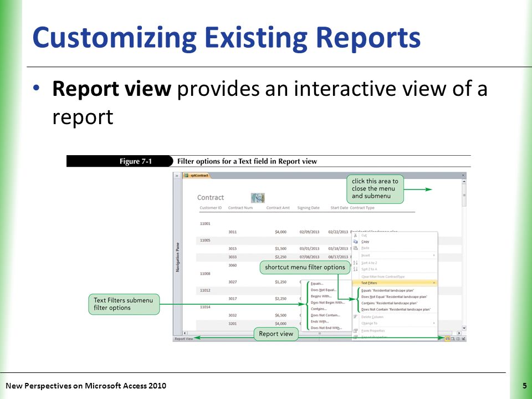Open the Insert submenu

pos(395,255)
